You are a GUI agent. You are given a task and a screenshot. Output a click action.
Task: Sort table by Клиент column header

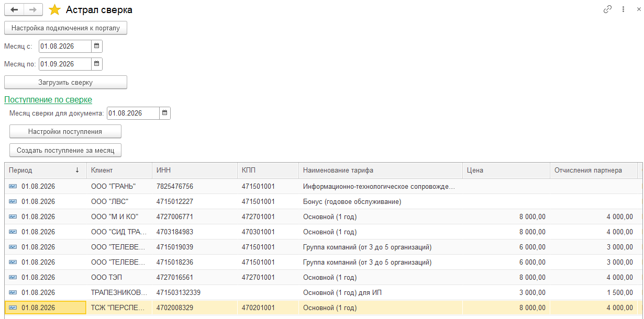coord(119,170)
